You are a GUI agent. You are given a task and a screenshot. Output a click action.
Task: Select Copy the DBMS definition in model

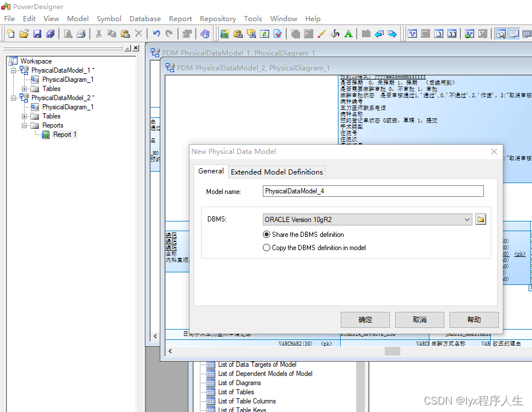click(267, 248)
